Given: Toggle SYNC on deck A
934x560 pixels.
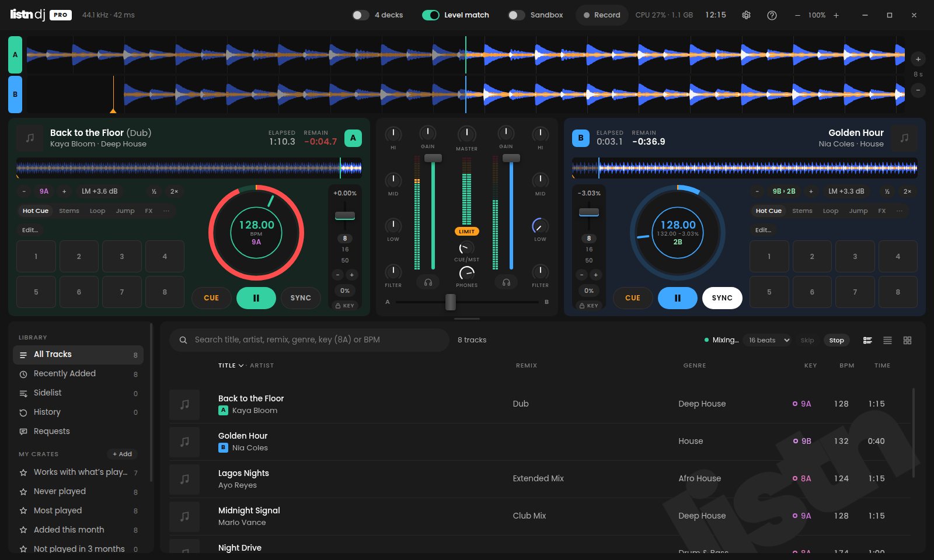Looking at the screenshot, I should 301,297.
